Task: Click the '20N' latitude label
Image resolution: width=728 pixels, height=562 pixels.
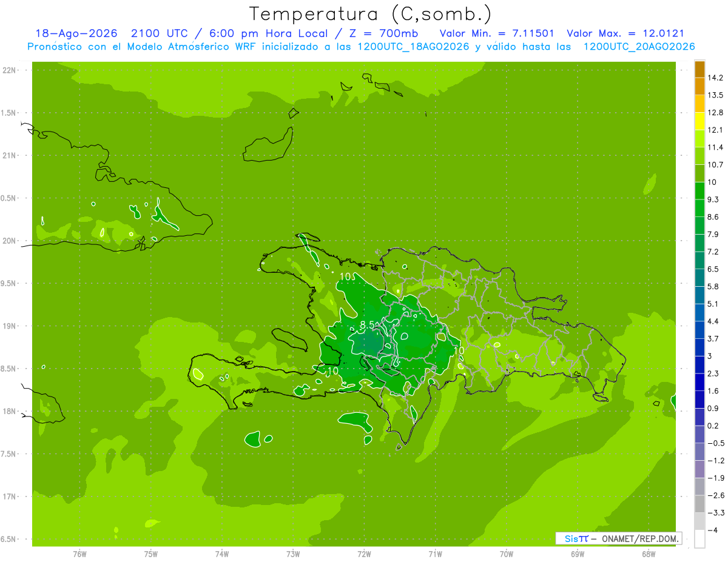Action: (10, 241)
